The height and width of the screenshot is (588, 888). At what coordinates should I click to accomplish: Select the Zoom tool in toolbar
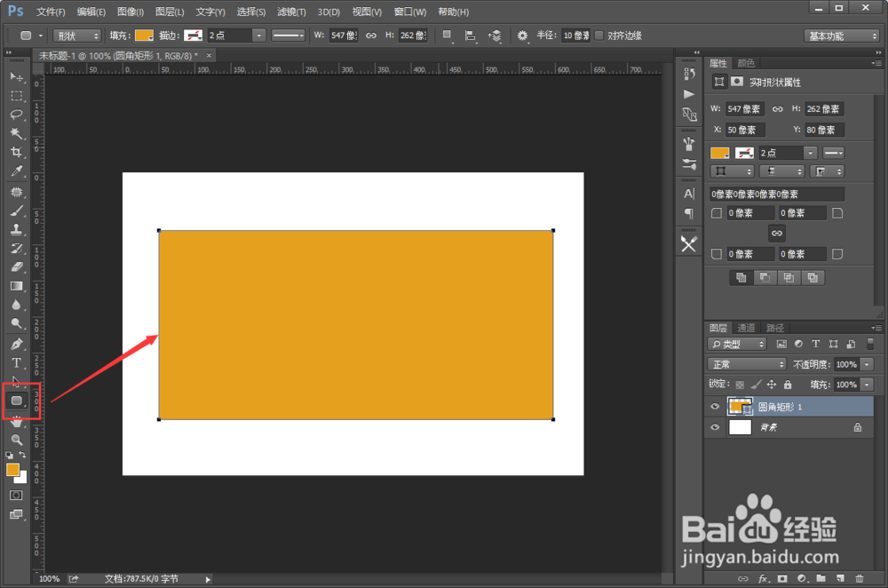coord(16,439)
